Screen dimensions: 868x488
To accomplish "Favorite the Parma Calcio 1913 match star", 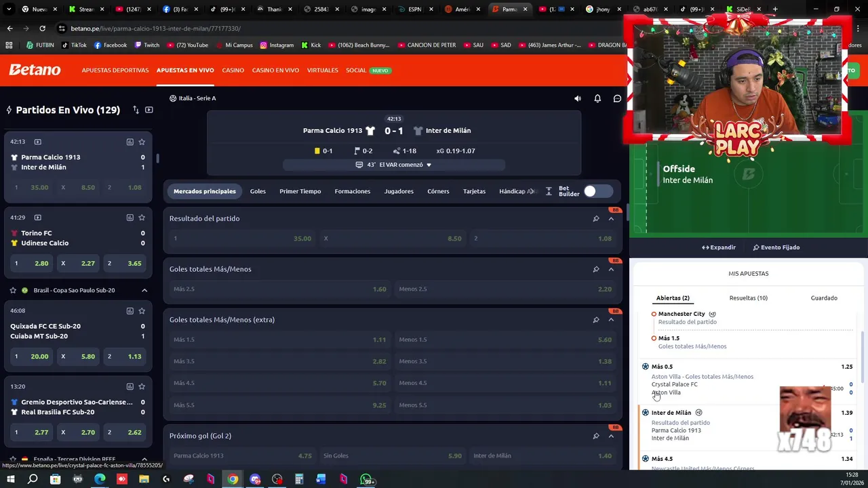I will [142, 142].
